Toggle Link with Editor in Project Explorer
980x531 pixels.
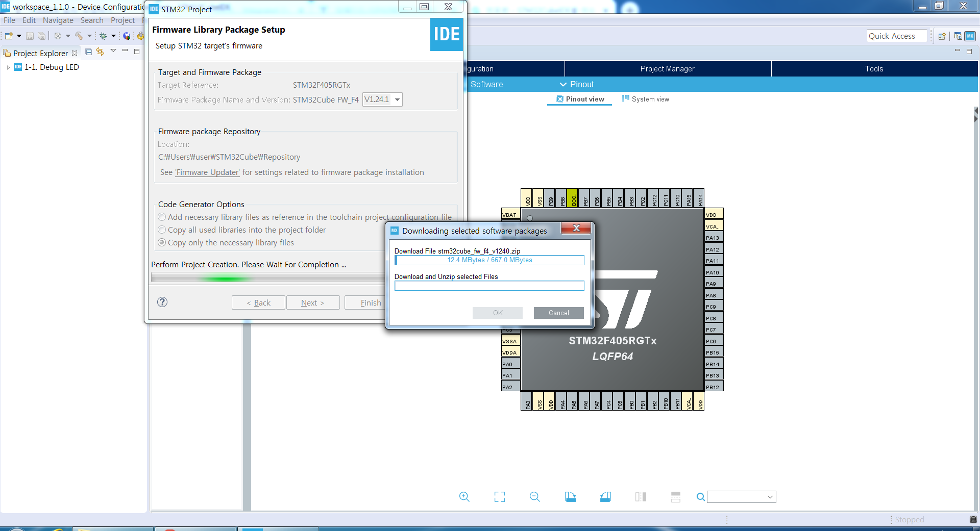click(100, 52)
